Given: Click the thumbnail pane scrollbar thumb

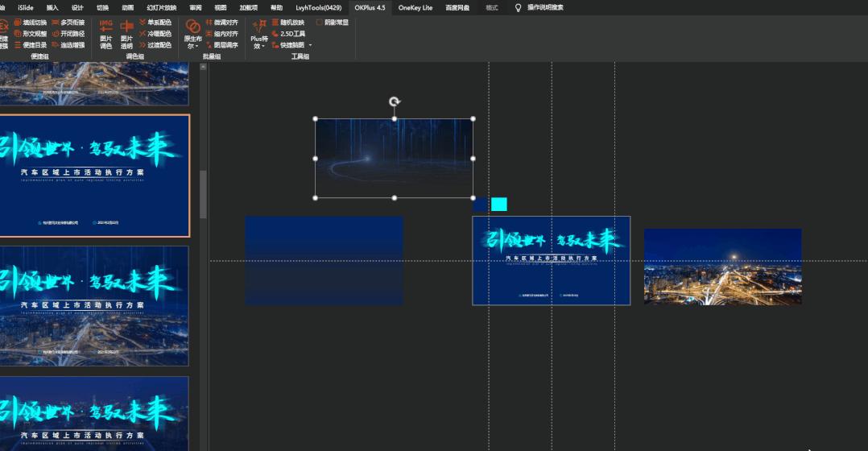Looking at the screenshot, I should coord(203,195).
